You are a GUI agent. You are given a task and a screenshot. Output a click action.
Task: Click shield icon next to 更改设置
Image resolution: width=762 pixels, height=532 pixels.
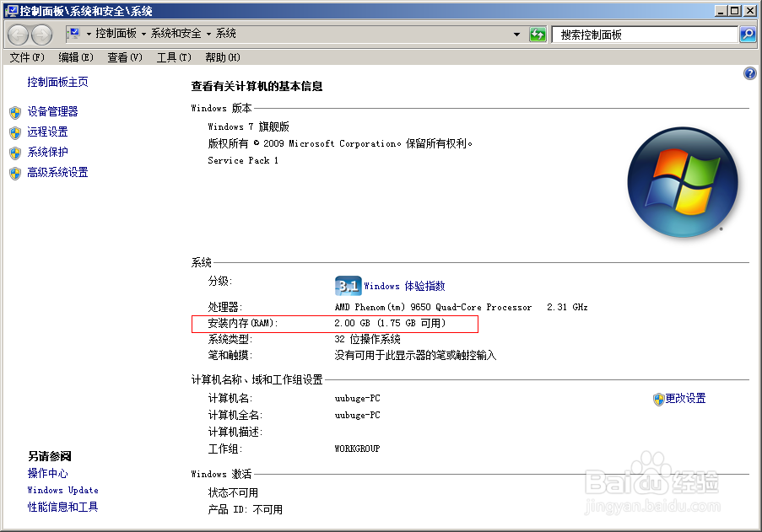[x=658, y=399]
